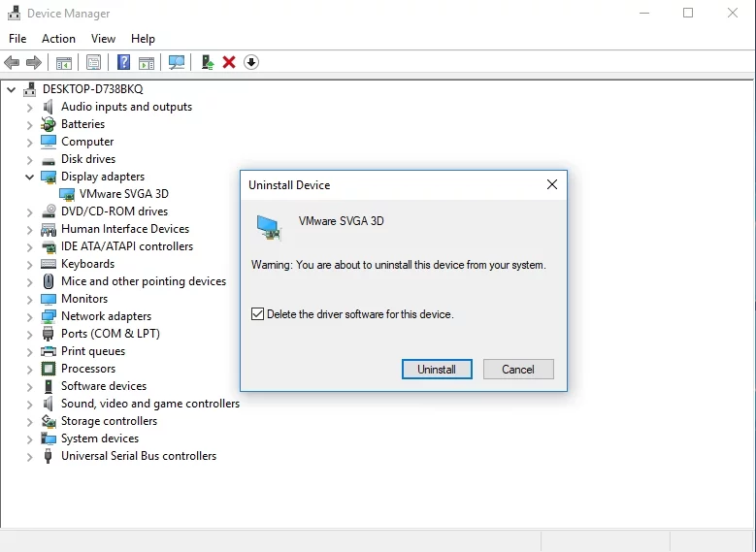Click the blue Help question-mark icon

[124, 62]
